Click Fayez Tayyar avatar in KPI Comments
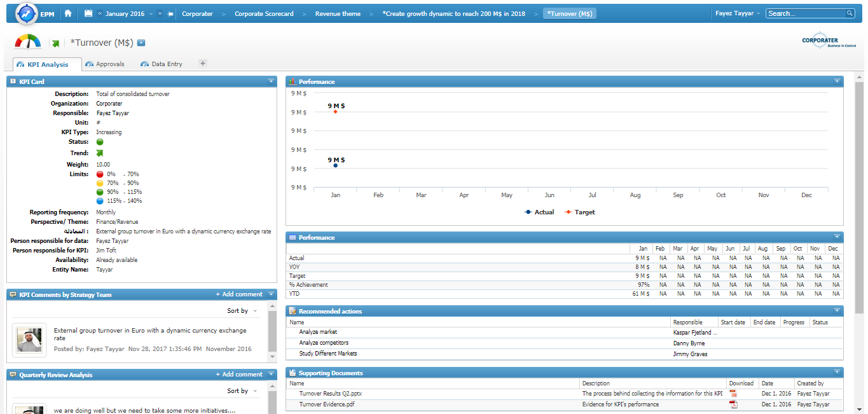868x414 pixels. [x=29, y=340]
